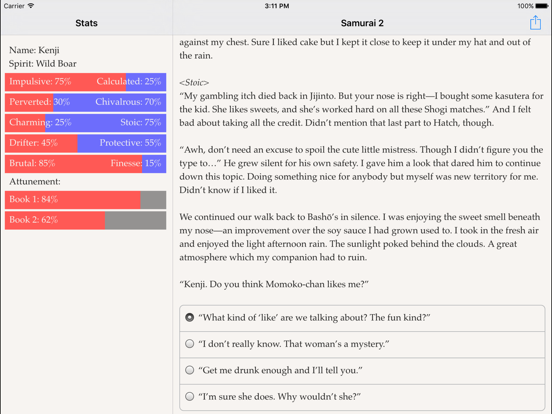Viewport: 552px width, 414px height.
Task: Click the Perverted versus Chivalrous stat bar
Action: (86, 102)
